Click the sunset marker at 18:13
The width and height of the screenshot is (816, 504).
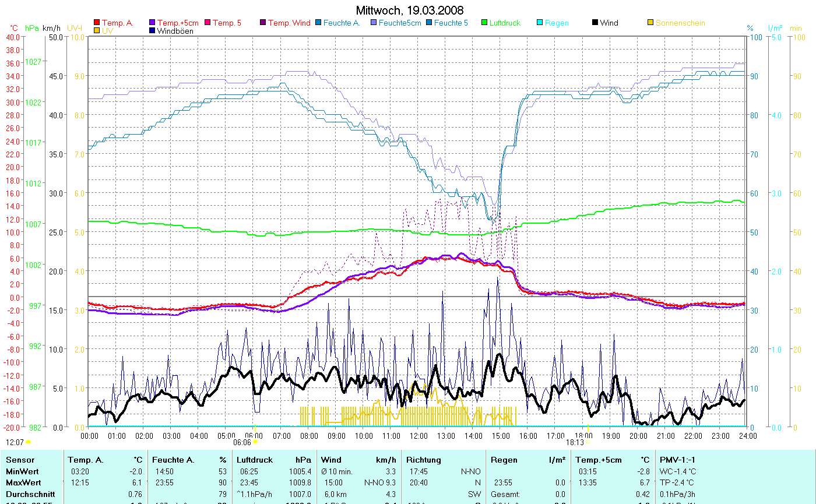[588, 442]
